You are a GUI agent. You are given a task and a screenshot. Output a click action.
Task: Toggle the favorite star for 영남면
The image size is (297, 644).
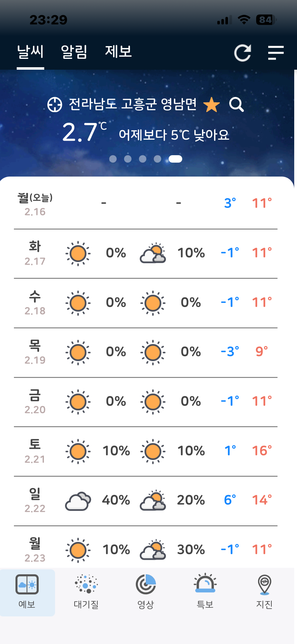tap(212, 105)
